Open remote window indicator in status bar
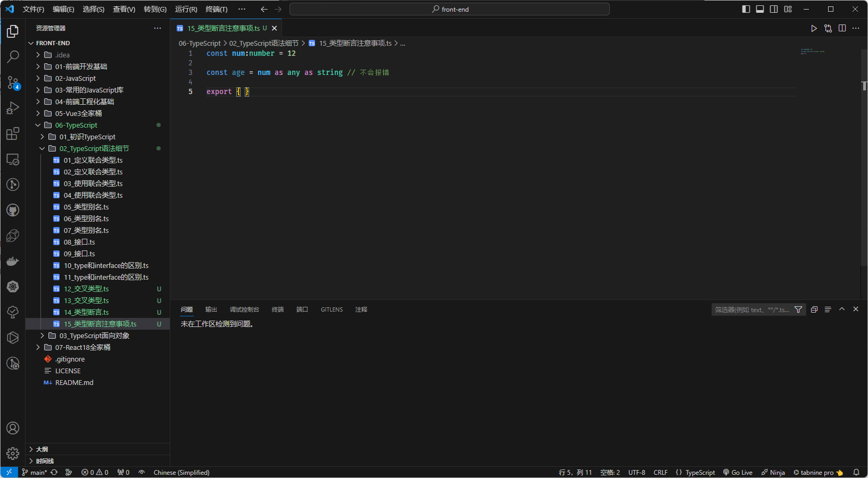868x478 pixels. [x=9, y=472]
